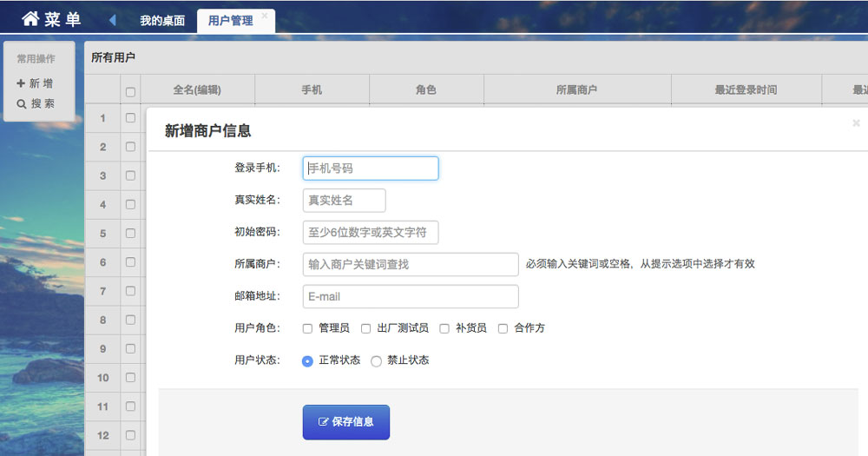868x456 pixels.
Task: Click the 角色 column header
Action: coord(426,89)
